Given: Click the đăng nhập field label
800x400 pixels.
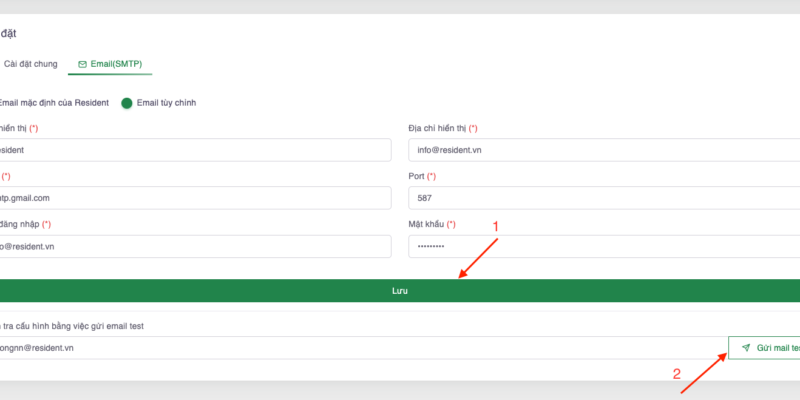Looking at the screenshot, I should [20, 224].
